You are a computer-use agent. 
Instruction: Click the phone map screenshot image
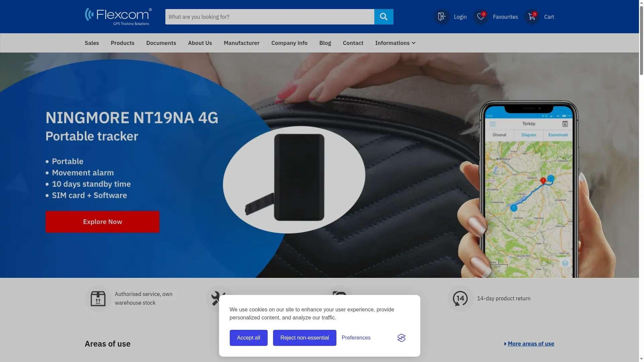point(529,189)
